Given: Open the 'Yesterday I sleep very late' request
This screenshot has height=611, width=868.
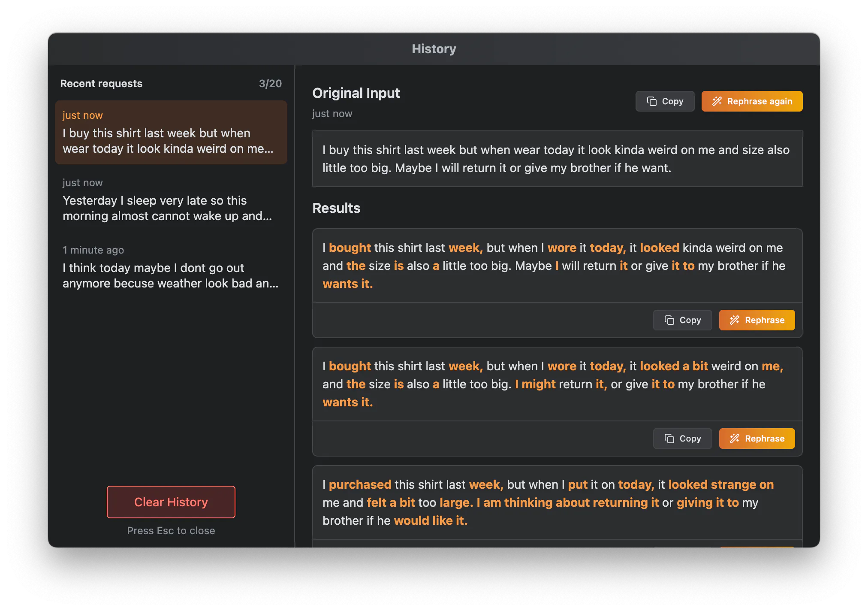Looking at the screenshot, I should [x=171, y=200].
